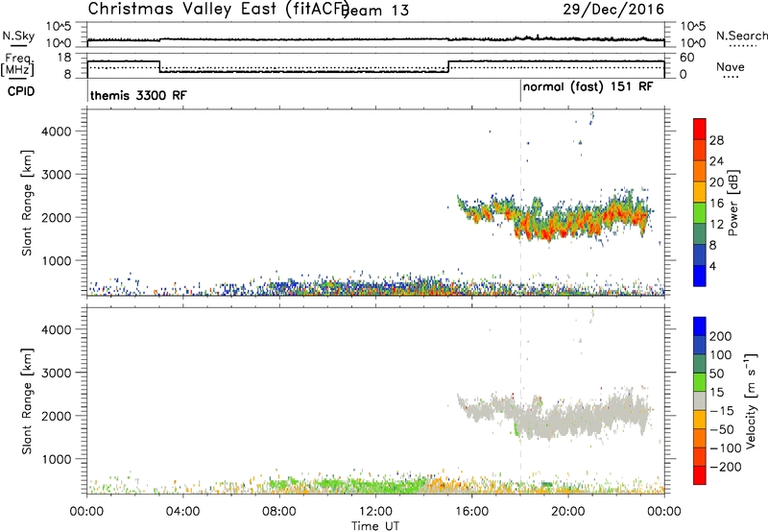768x532 pixels.
Task: Click the "50" label on the Velocity colorbar
Action: pyautogui.click(x=716, y=374)
